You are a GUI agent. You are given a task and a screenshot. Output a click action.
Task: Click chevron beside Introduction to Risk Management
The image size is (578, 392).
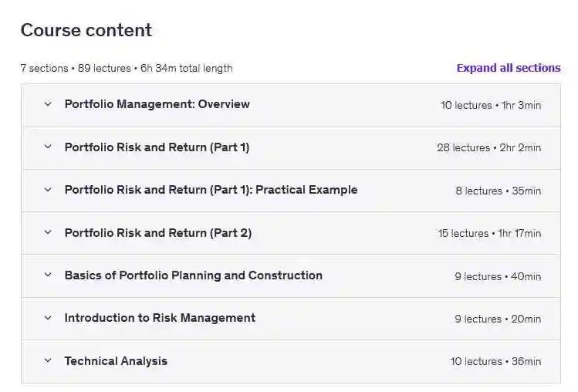(48, 318)
